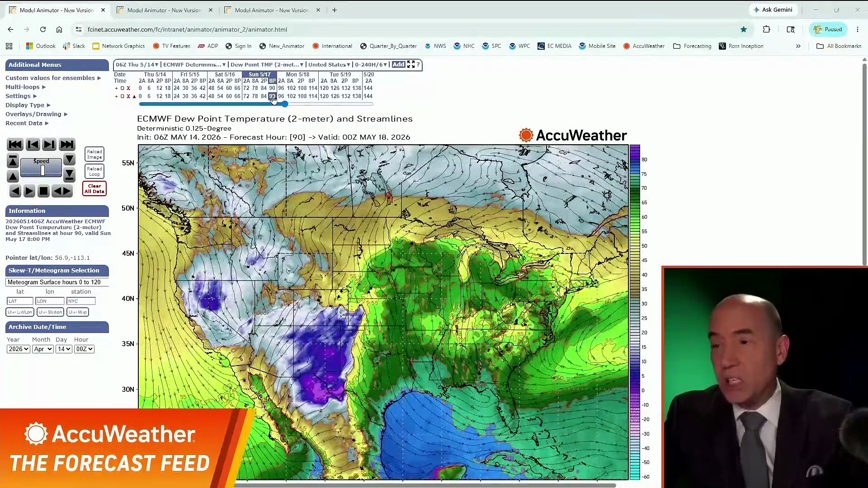Click the first row red X toggle

(x=128, y=88)
